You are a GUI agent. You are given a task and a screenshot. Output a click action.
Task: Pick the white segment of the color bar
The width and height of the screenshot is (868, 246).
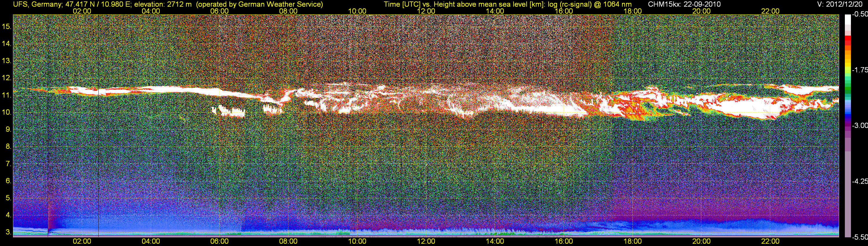click(x=848, y=20)
